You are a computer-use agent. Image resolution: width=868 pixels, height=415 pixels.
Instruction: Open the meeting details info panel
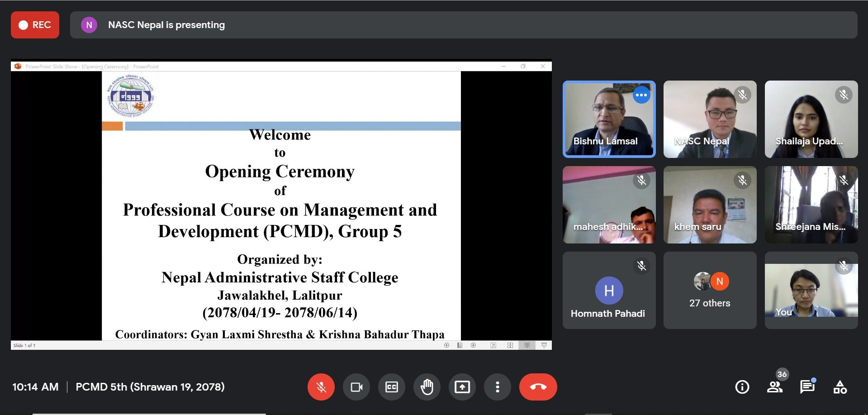[742, 387]
